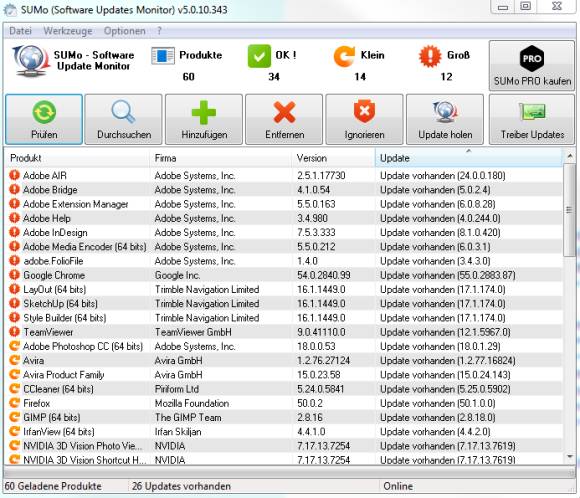Open the Werkzeuge menu
580x498 pixels.
[x=68, y=31]
